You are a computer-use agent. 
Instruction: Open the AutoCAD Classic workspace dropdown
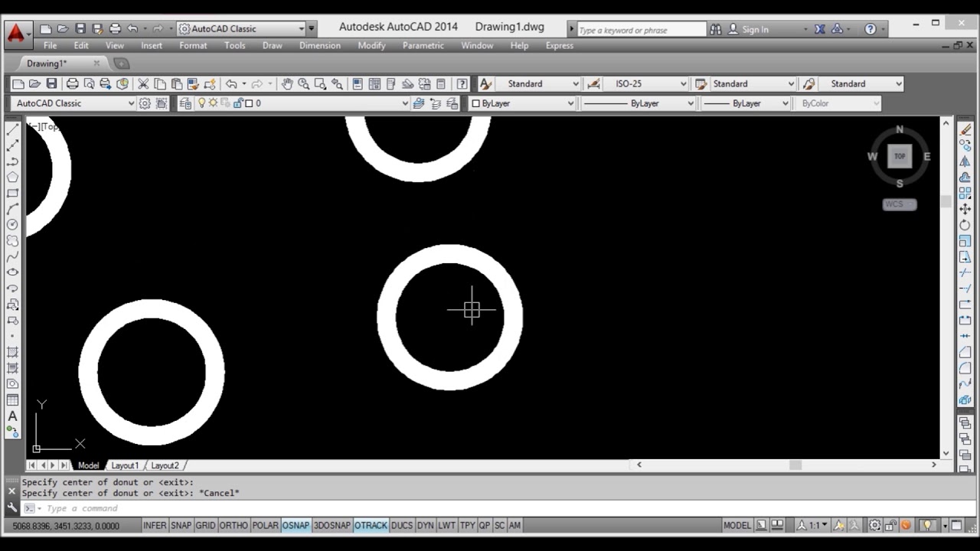click(74, 103)
